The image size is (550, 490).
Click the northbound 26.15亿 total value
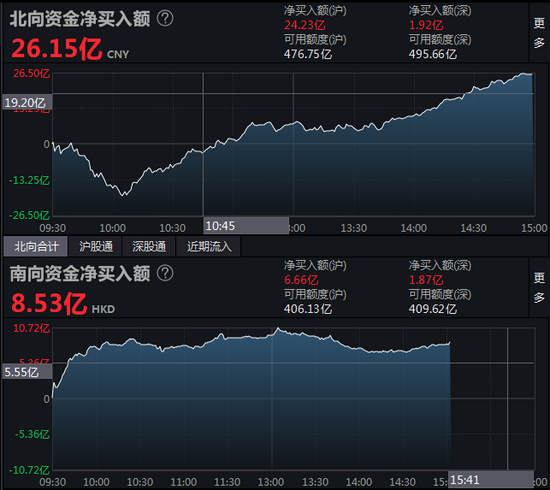click(57, 48)
